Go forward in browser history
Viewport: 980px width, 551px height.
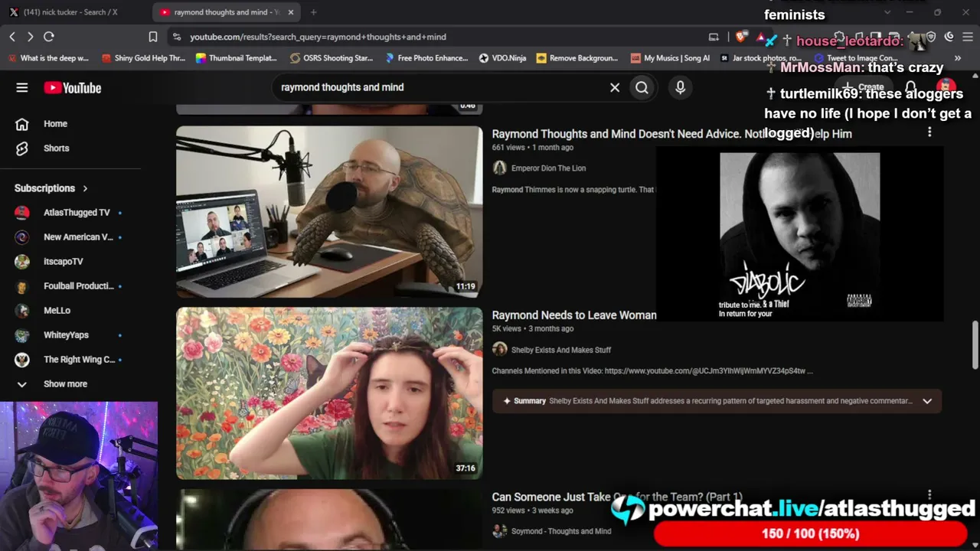pyautogui.click(x=30, y=37)
